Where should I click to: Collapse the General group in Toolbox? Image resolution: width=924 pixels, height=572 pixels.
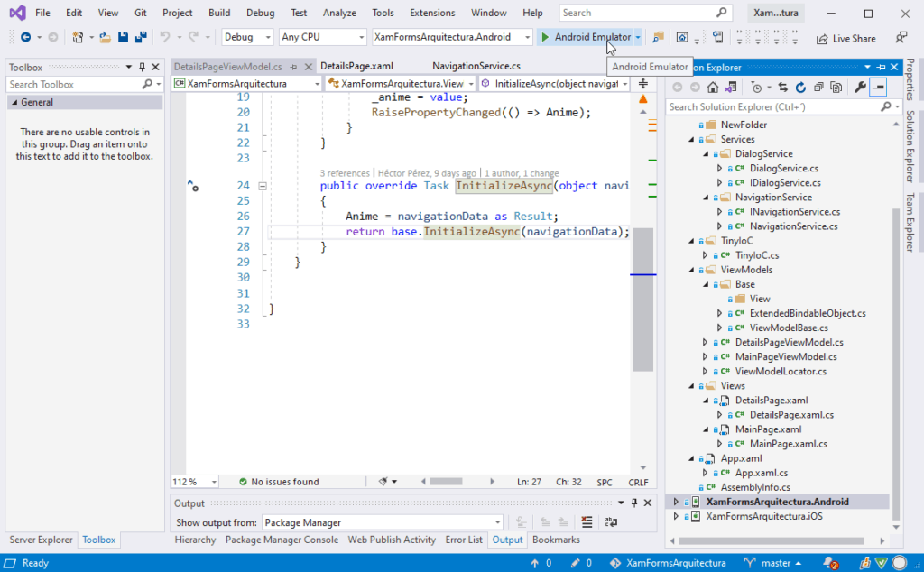14,103
